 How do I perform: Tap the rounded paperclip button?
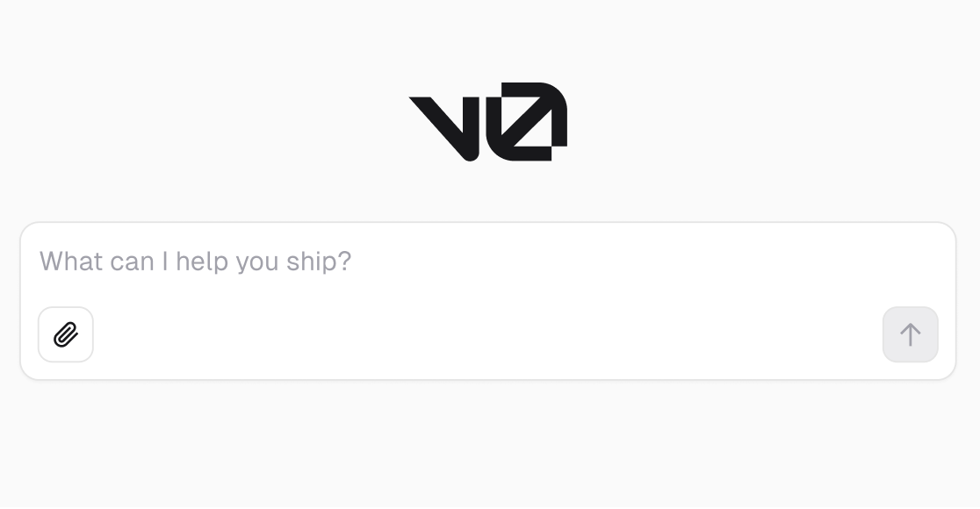(66, 334)
